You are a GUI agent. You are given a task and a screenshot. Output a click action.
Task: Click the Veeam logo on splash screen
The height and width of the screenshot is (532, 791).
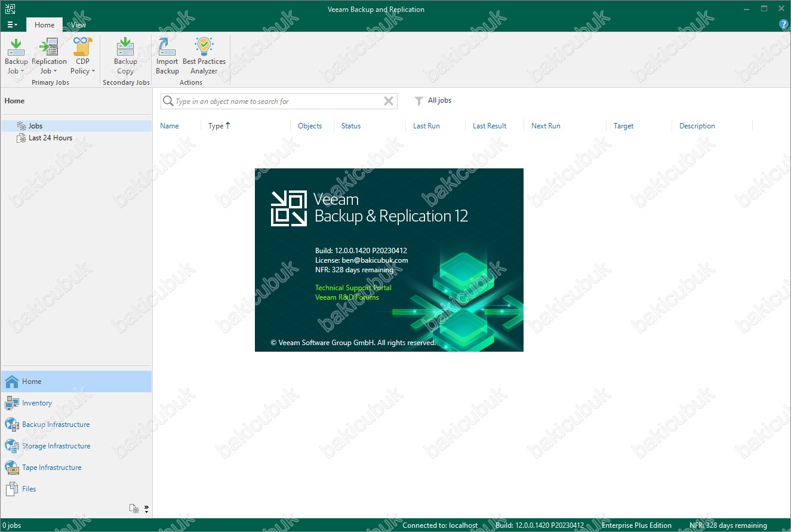click(289, 208)
